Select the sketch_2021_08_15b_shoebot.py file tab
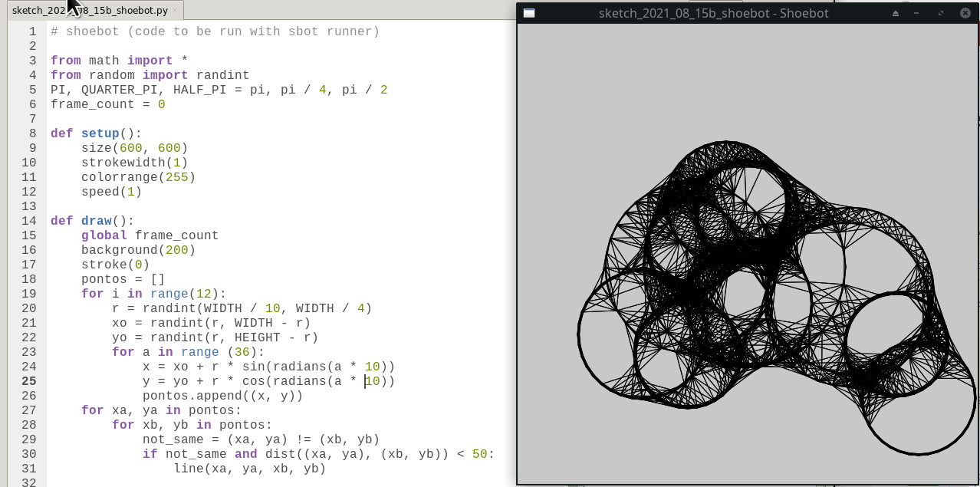 [95, 11]
